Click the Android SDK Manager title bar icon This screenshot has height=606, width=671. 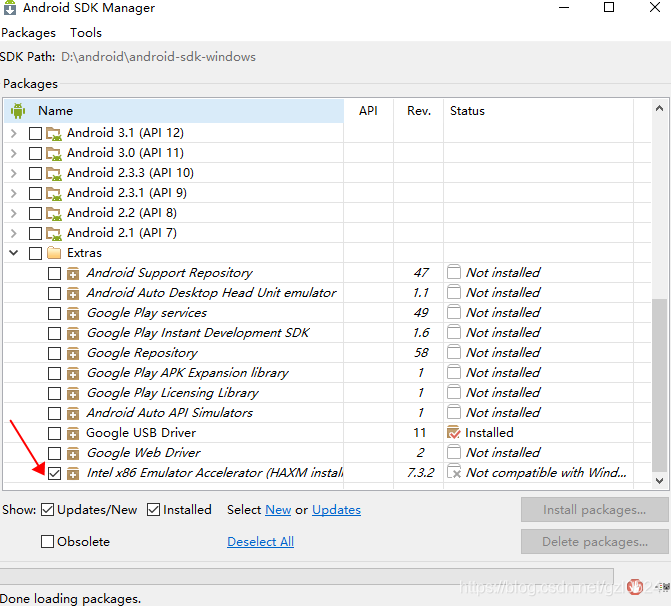pyautogui.click(x=9, y=8)
